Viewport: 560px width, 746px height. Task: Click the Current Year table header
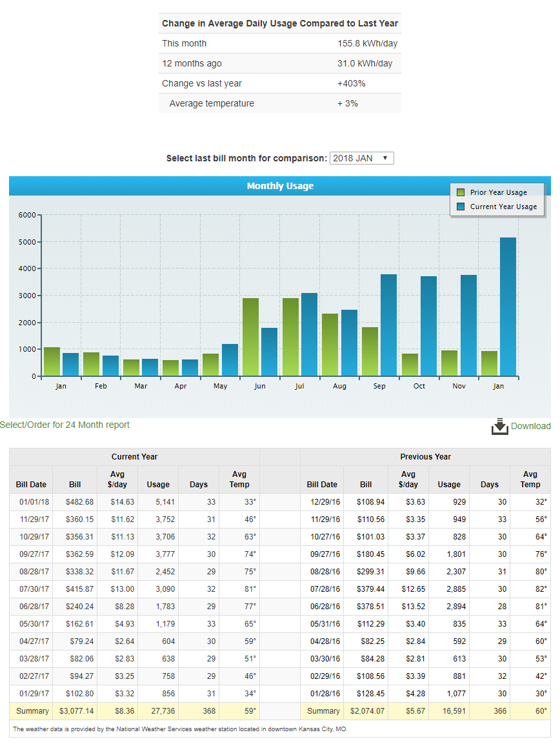134,457
